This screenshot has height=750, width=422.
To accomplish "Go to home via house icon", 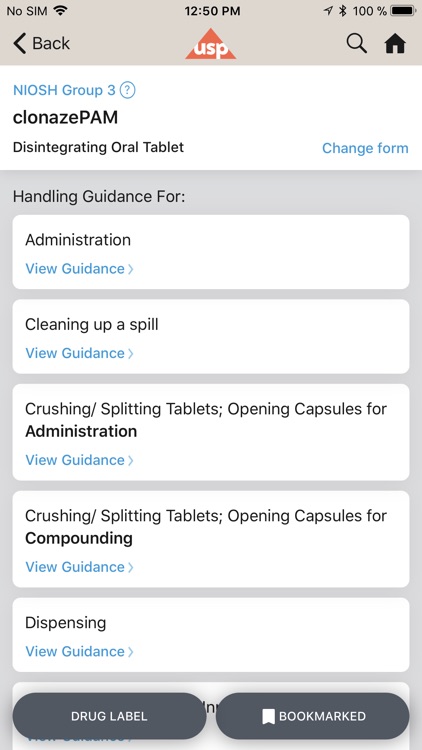I will (x=395, y=44).
